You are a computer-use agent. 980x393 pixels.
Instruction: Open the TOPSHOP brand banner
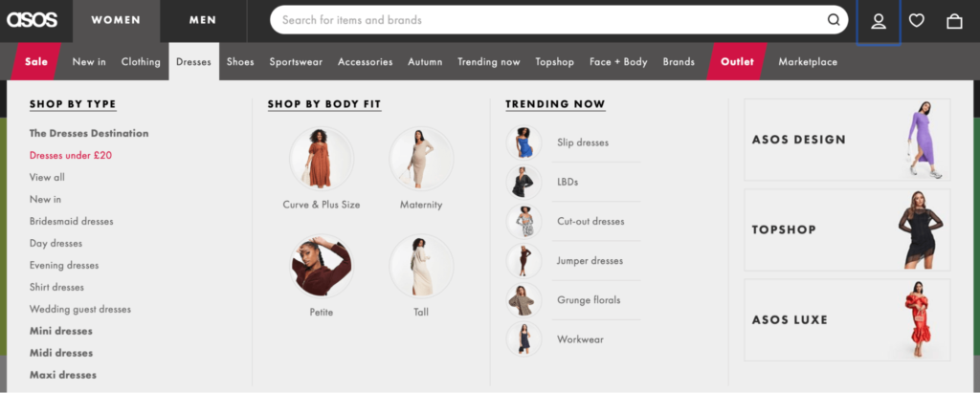pos(847,229)
